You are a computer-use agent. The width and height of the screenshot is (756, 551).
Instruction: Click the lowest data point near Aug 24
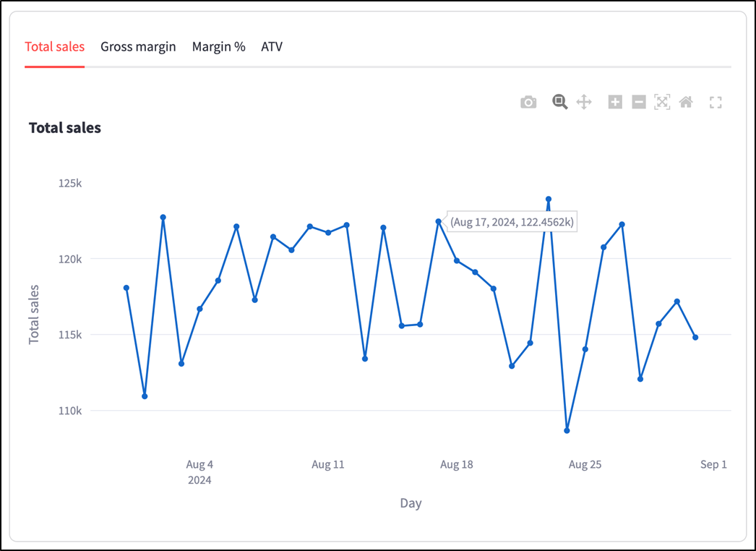click(567, 430)
